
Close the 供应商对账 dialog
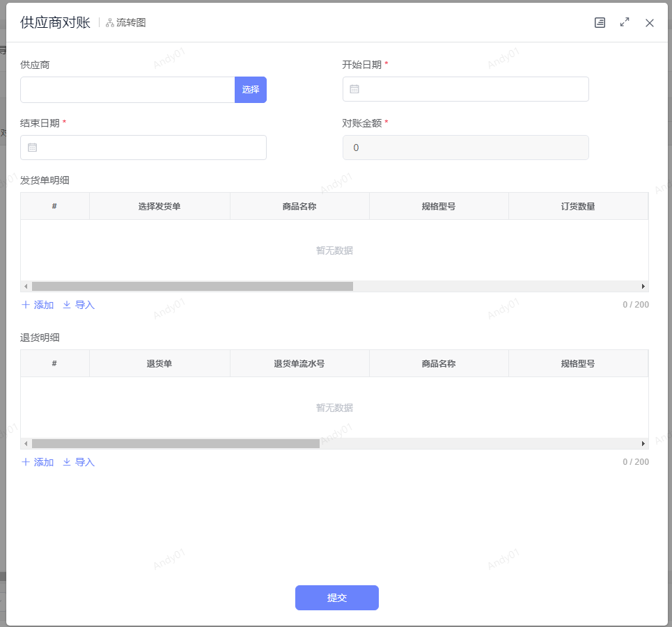point(650,23)
